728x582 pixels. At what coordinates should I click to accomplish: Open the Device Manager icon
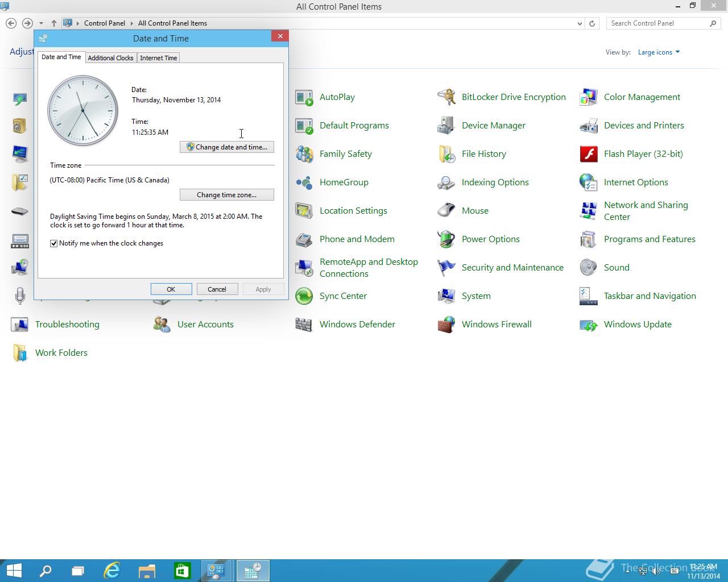[x=446, y=126]
